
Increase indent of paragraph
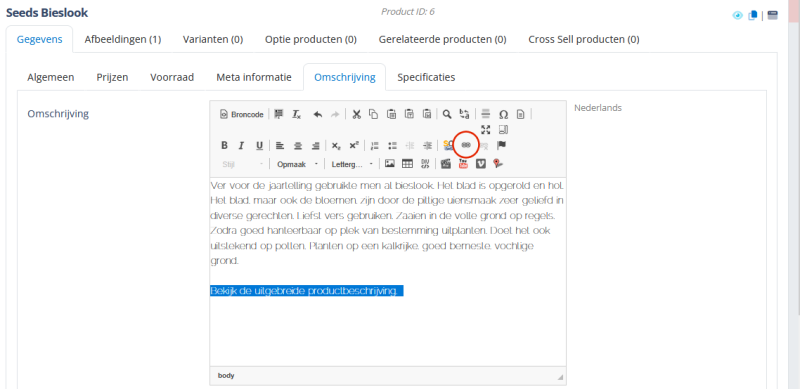[x=428, y=145]
